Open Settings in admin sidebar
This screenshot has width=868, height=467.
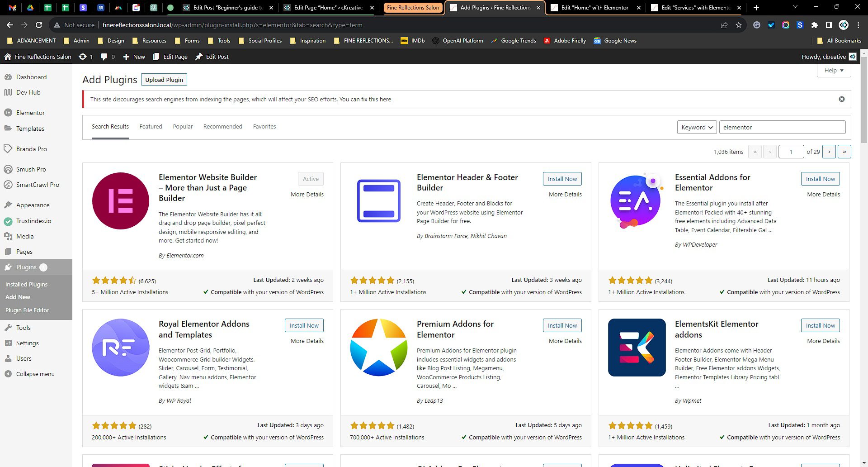(x=27, y=343)
